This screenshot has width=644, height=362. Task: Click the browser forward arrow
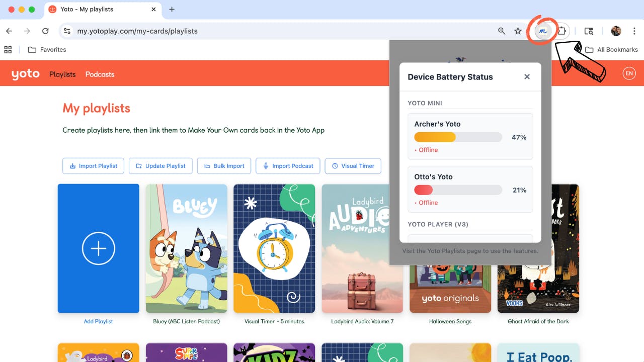click(x=27, y=31)
